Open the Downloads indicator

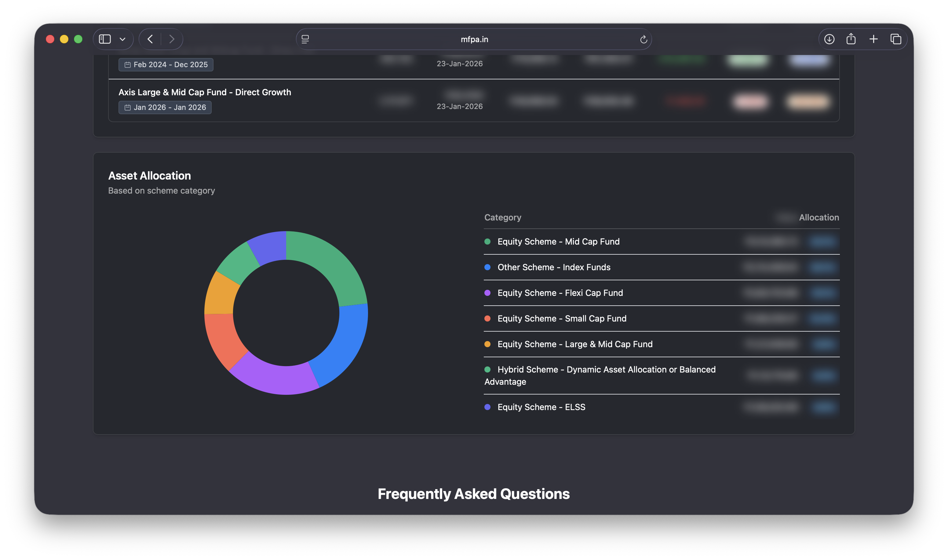pos(830,39)
